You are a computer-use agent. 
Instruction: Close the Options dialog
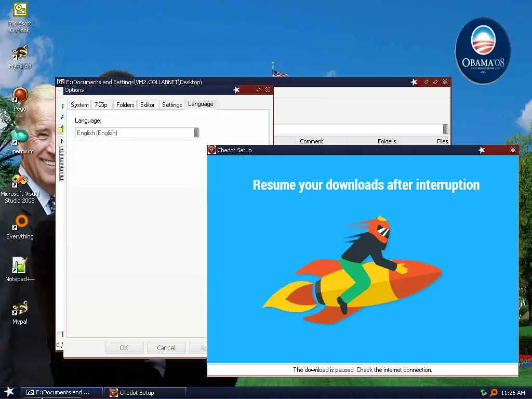click(x=268, y=90)
